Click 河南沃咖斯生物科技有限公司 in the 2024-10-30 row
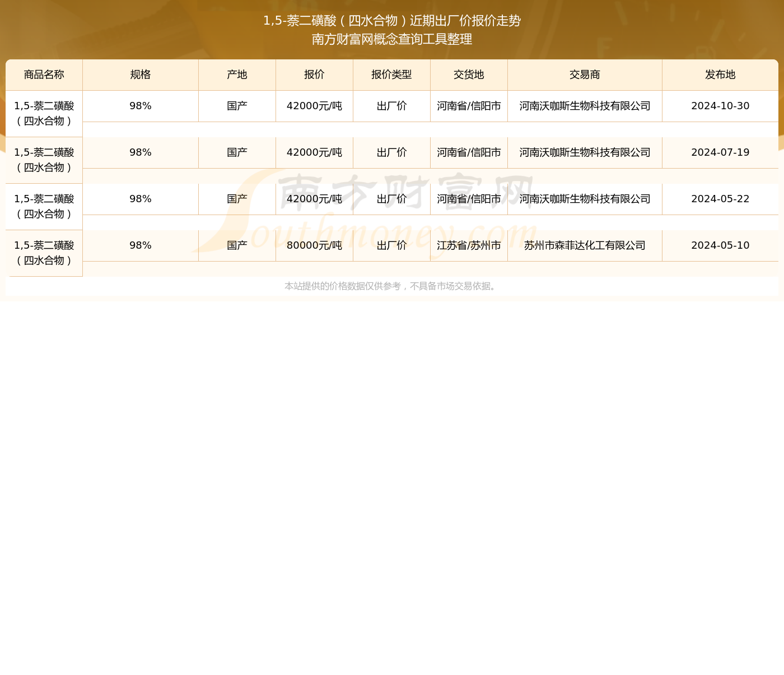The height and width of the screenshot is (675, 784). pos(585,106)
